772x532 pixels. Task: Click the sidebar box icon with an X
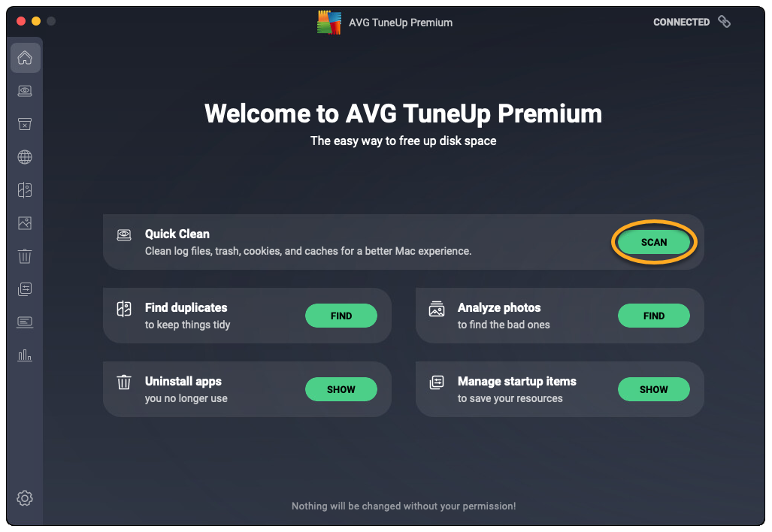(x=25, y=124)
